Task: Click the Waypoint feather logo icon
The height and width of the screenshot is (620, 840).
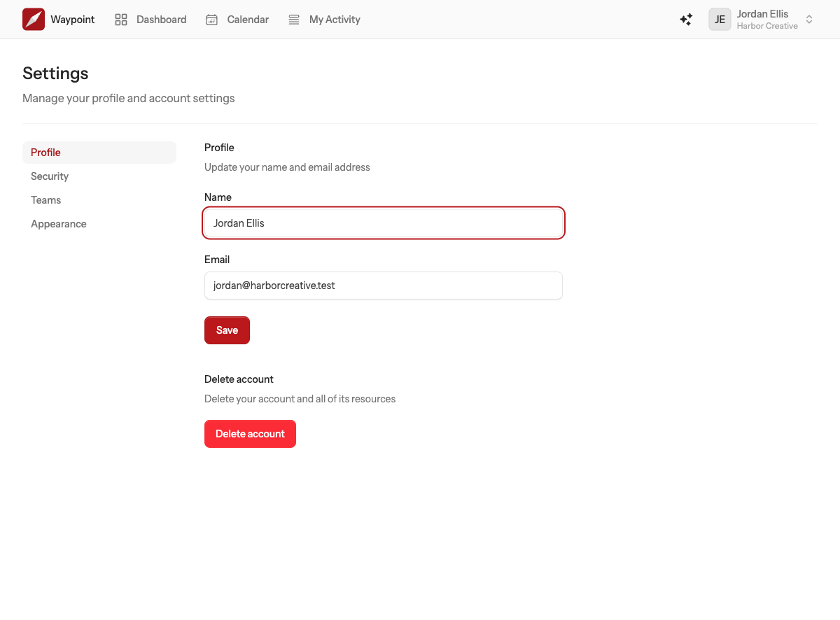Action: coord(34,20)
